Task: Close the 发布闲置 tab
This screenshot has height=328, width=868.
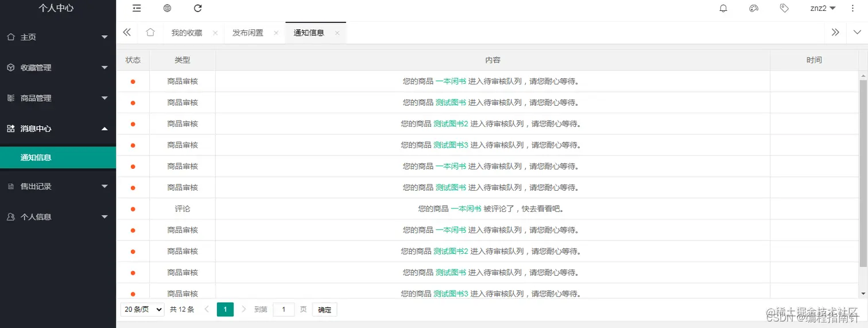Action: 276,33
